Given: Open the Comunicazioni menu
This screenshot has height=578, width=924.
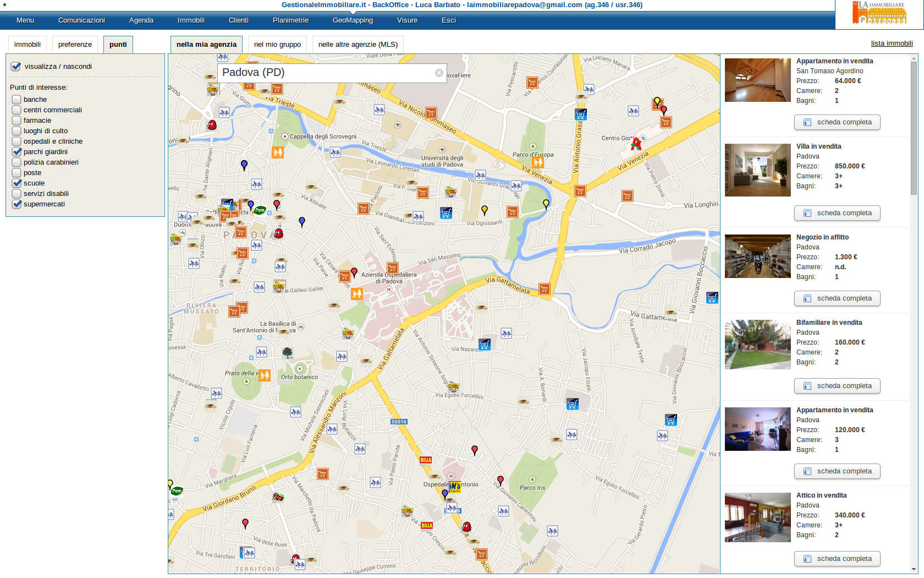Looking at the screenshot, I should [81, 20].
